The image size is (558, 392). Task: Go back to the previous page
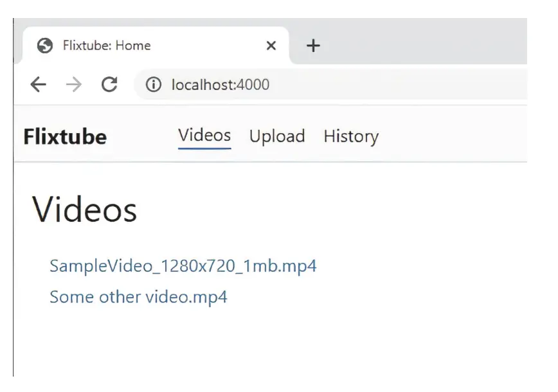[39, 85]
